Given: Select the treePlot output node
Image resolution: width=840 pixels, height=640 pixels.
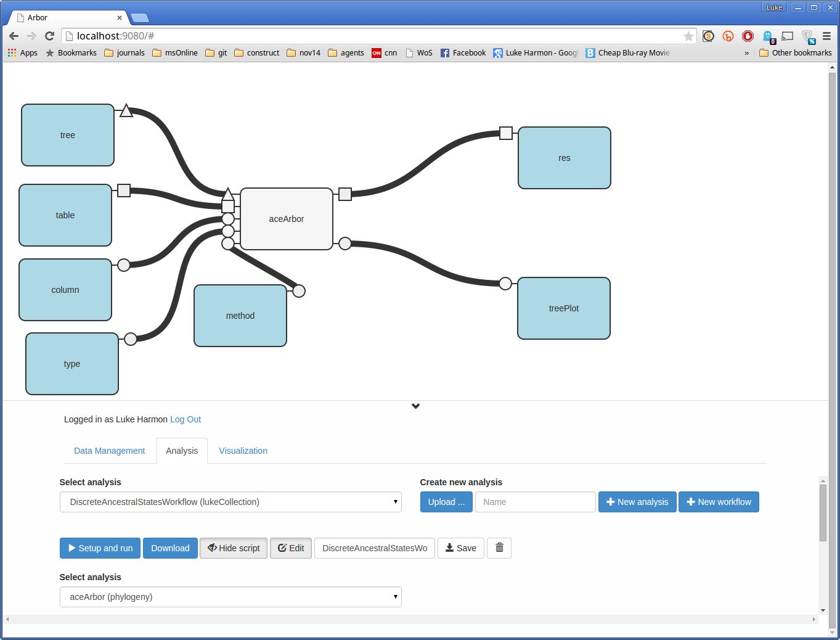Looking at the screenshot, I should [564, 308].
